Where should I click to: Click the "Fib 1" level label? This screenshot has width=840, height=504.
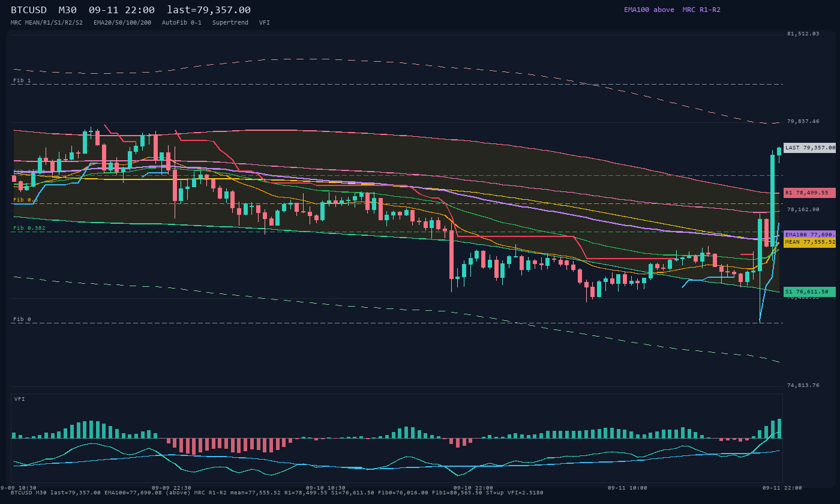point(22,80)
